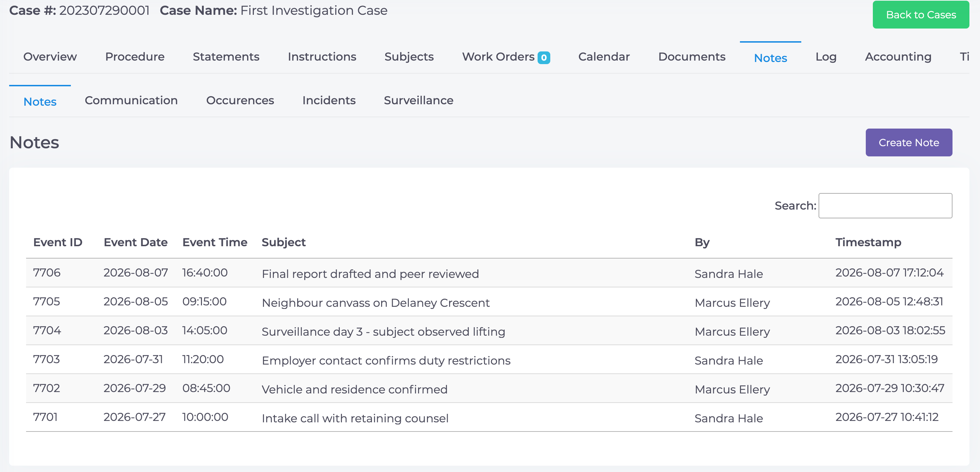This screenshot has width=980, height=472.
Task: View the Incidents sub-tab
Action: (329, 101)
